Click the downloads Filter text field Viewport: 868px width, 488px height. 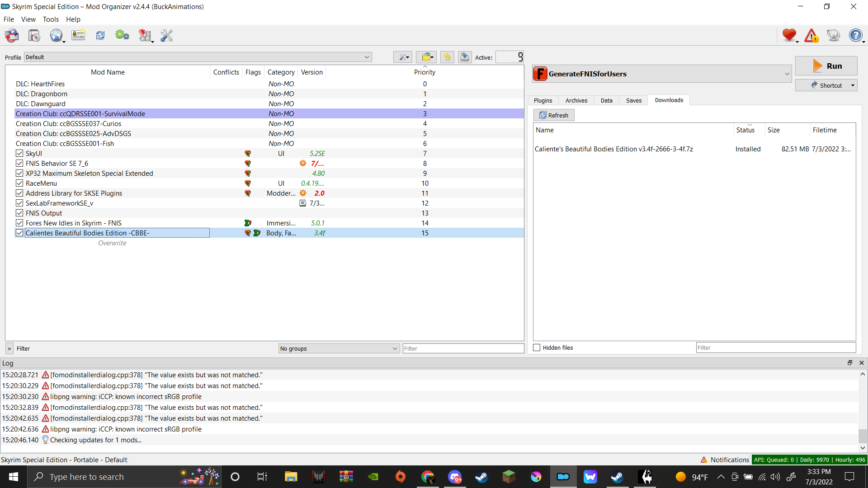point(776,347)
